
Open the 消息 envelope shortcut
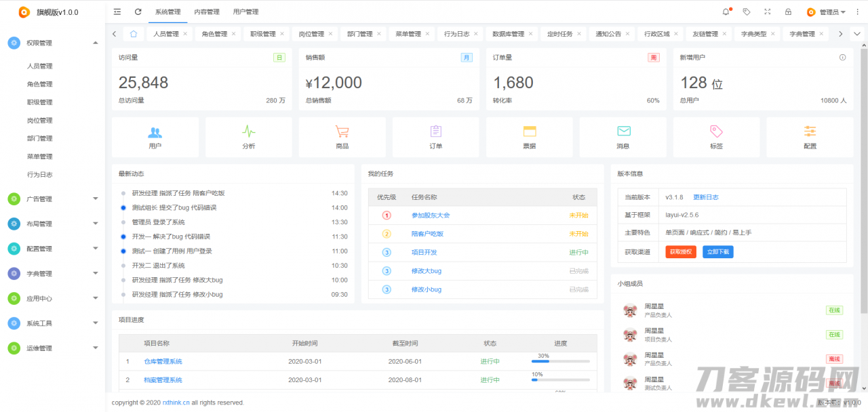click(x=623, y=137)
